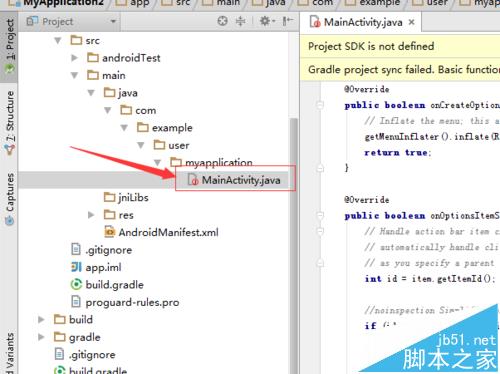Image resolution: width=500 pixels, height=374 pixels.
Task: Click the proguard-rules.pro file icon
Action: pyautogui.click(x=76, y=302)
